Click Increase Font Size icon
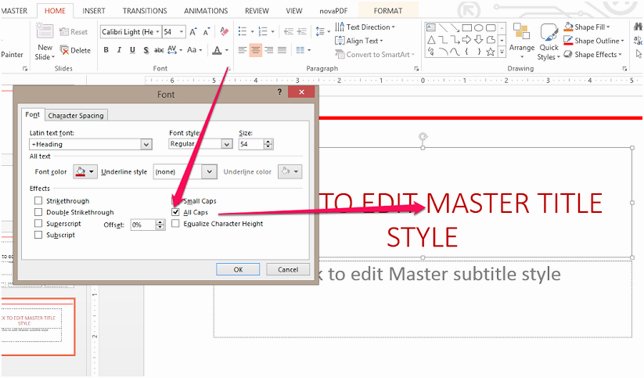 [x=193, y=32]
